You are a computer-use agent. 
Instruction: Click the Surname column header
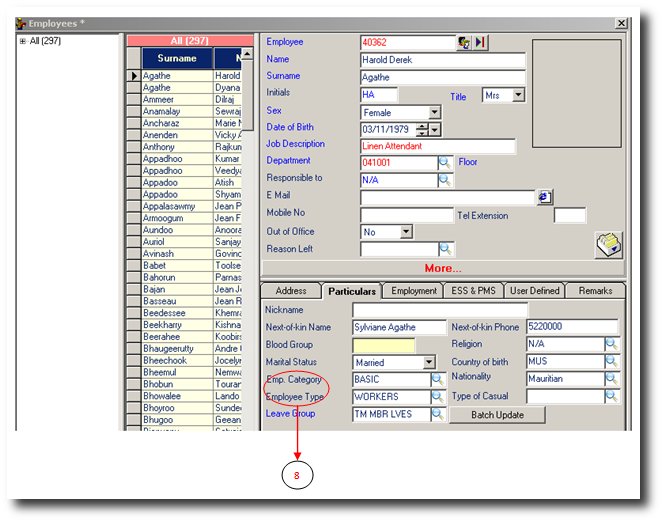pos(177,58)
